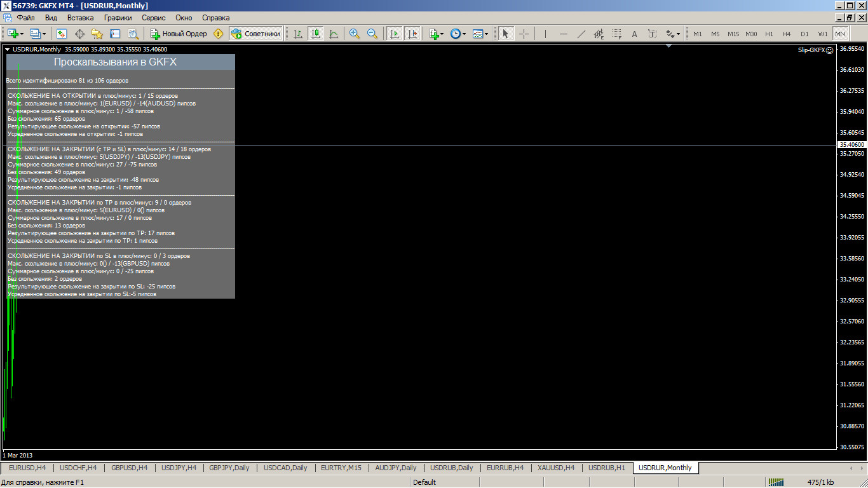Open the Справка menu
This screenshot has width=868, height=488.
pos(215,18)
